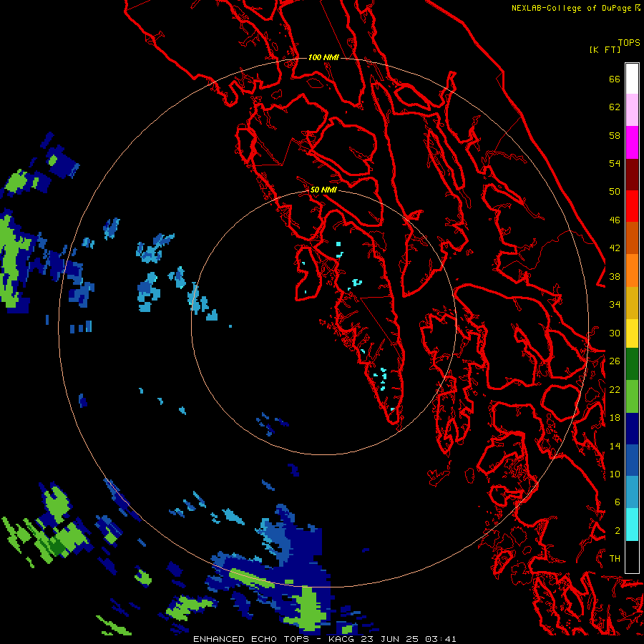Click the legend value '62'

coord(615,107)
